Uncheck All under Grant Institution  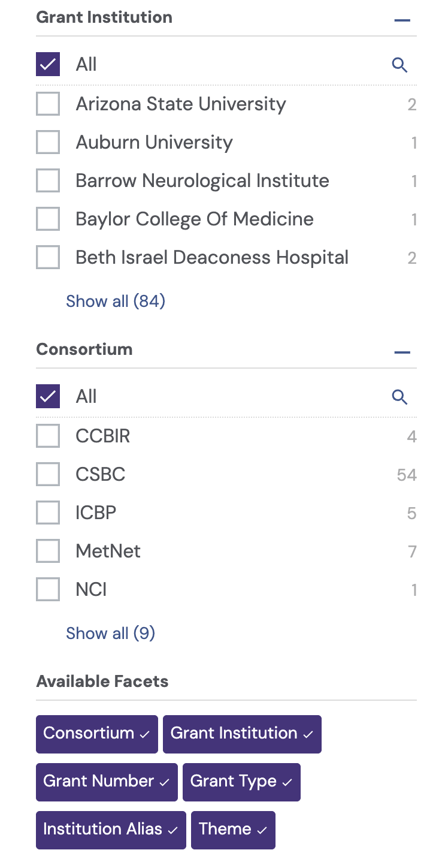tap(48, 64)
